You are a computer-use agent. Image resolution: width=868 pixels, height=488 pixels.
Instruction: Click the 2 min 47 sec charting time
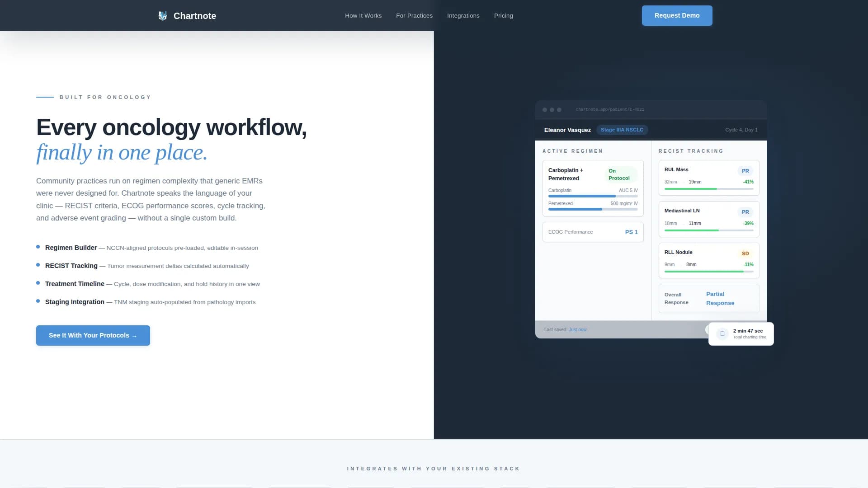748,331
